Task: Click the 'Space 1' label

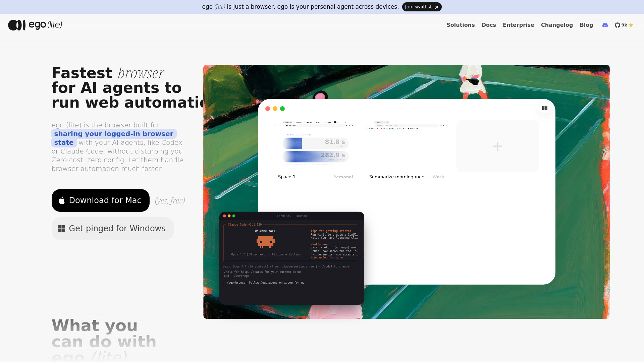Action: (287, 177)
